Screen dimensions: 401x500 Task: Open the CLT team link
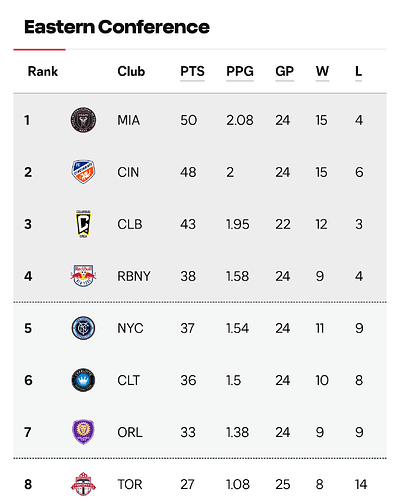128,380
